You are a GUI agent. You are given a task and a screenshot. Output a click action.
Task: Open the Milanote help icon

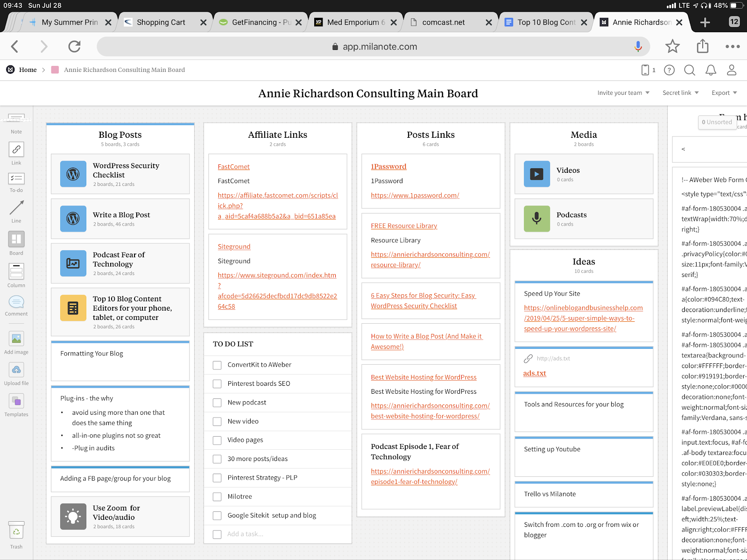point(669,70)
